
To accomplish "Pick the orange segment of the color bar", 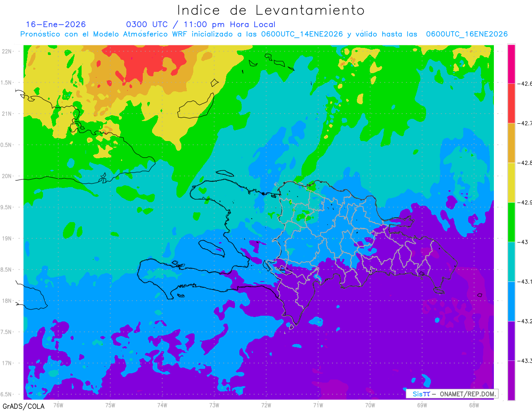I will (511, 143).
